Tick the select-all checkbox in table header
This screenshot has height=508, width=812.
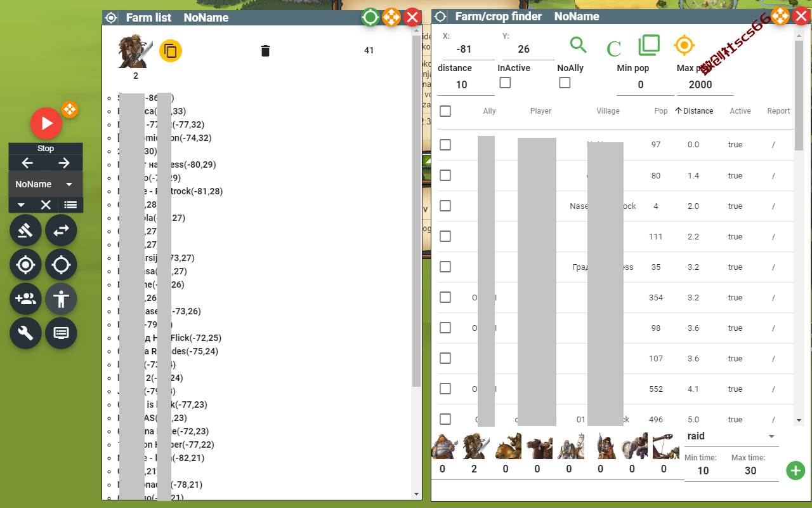pyautogui.click(x=445, y=111)
